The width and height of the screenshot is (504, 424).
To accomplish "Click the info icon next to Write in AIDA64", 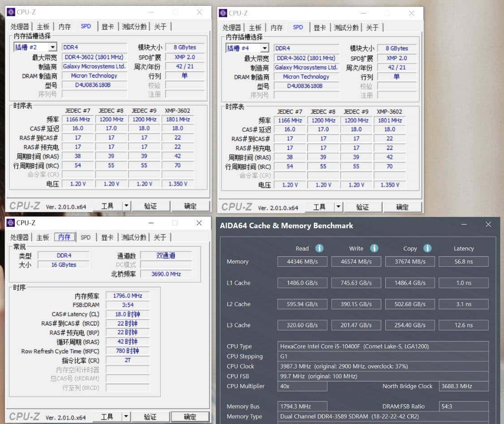I will tap(374, 248).
